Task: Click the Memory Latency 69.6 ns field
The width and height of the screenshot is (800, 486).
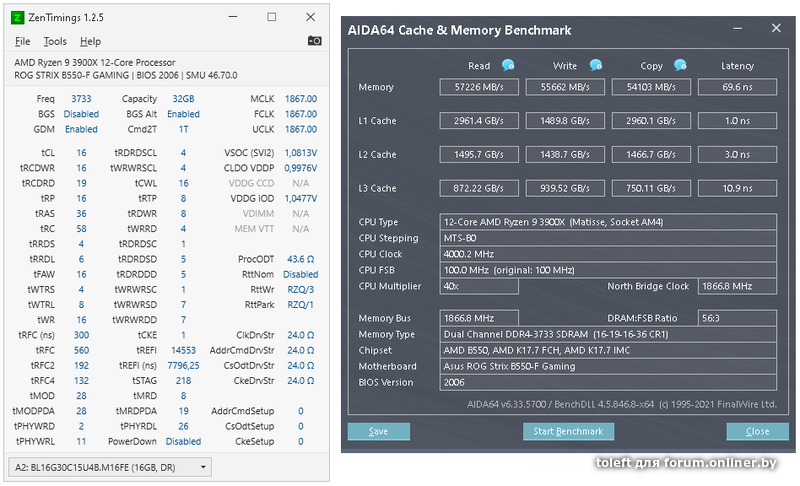Action: point(738,87)
